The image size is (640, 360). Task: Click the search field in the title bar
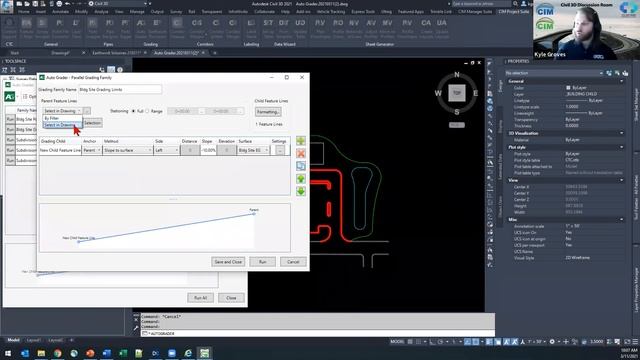tap(481, 4)
